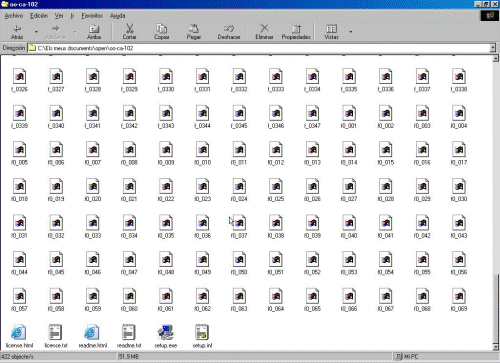Select the f0_010 file icon
This screenshot has height=363, width=500.
pos(203,150)
